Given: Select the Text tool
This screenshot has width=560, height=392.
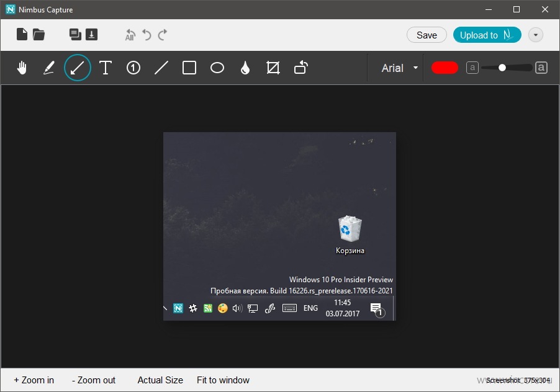Looking at the screenshot, I should [106, 68].
